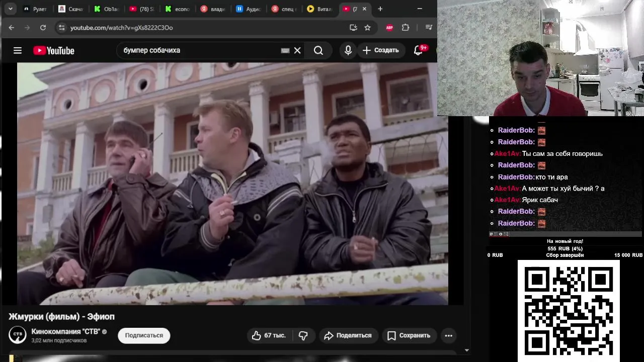Switch to the влади tab
644x362 pixels.
[213, 9]
